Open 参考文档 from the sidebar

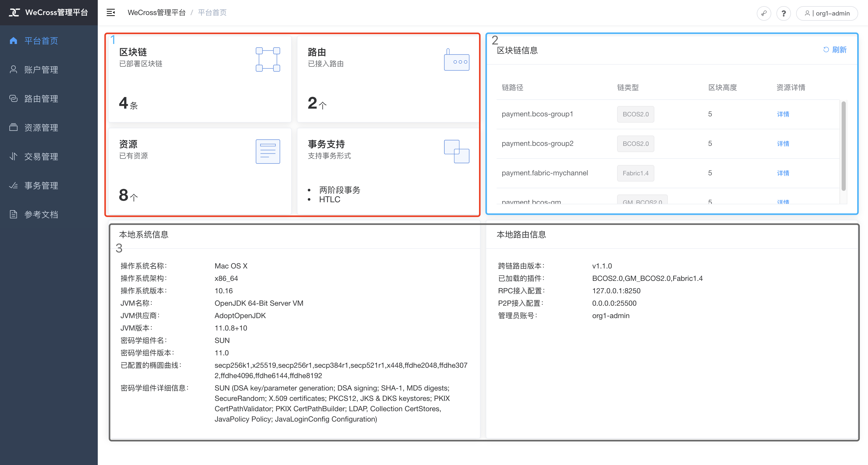tap(49, 215)
